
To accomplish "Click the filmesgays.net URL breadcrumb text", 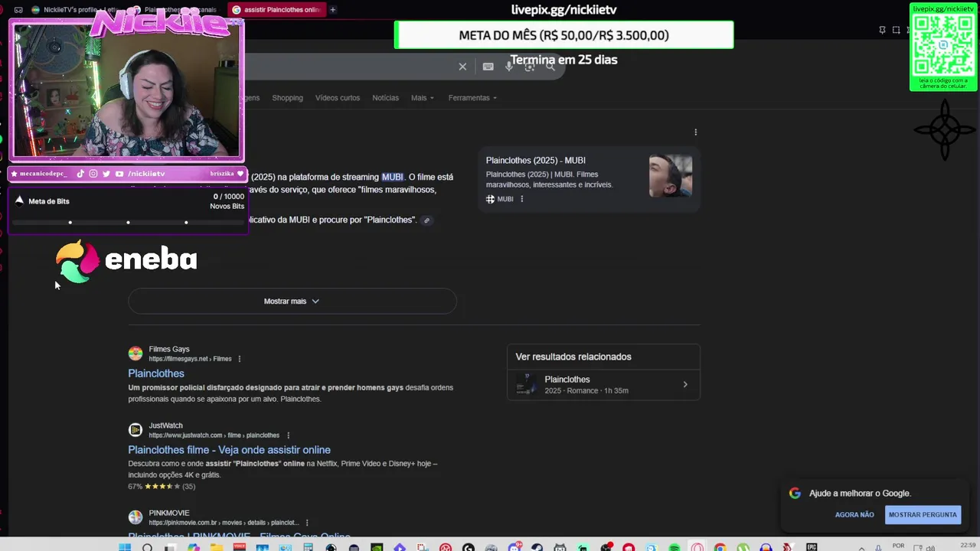I will click(x=190, y=359).
